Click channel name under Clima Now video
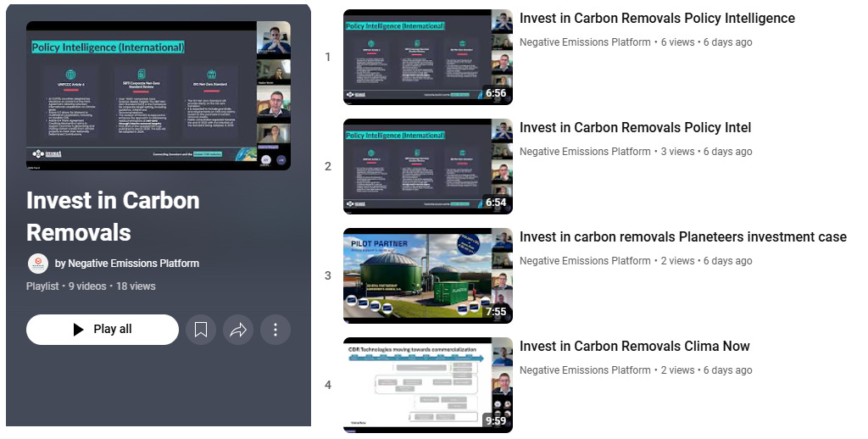Screen dimensions: 868x439 (585, 370)
